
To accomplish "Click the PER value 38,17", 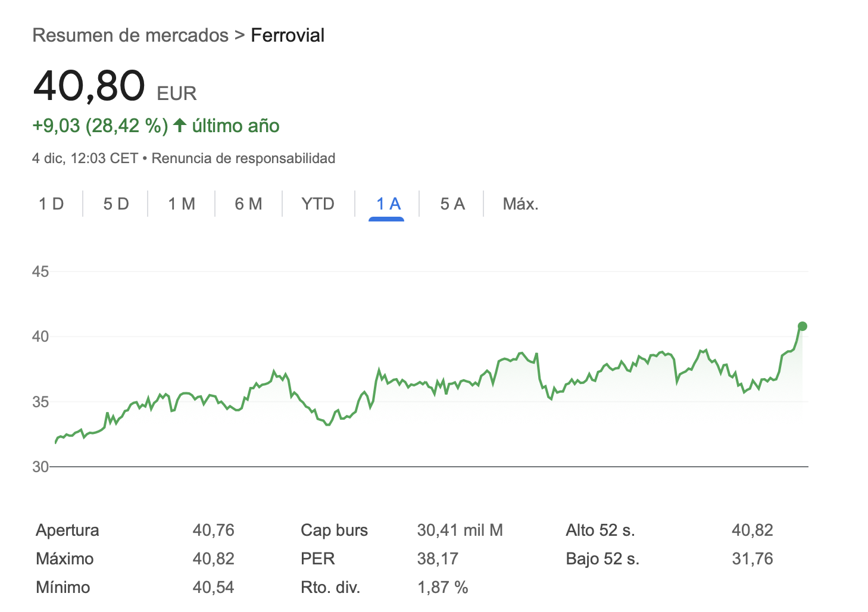I will [x=438, y=559].
